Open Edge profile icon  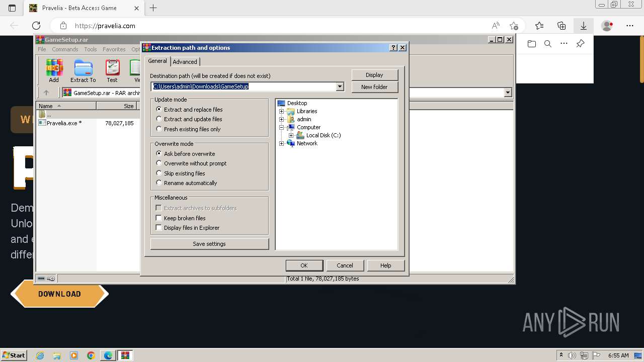(607, 26)
